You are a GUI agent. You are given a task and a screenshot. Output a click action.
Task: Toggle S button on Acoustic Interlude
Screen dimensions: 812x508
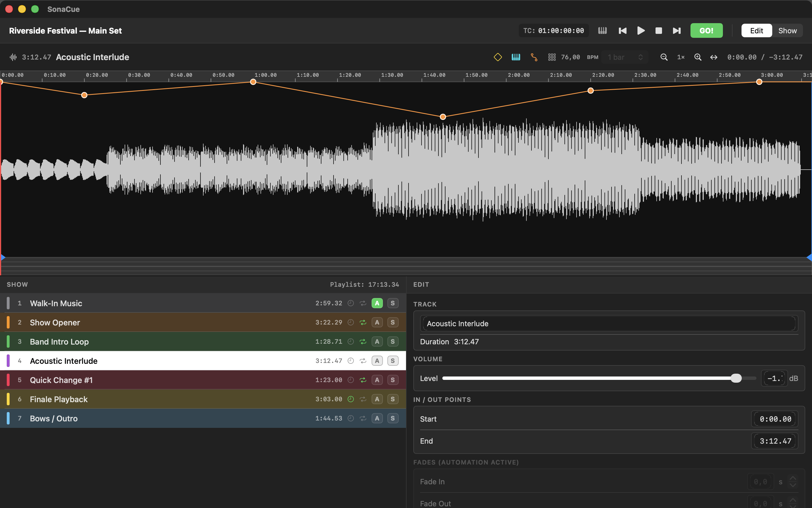[x=392, y=360]
